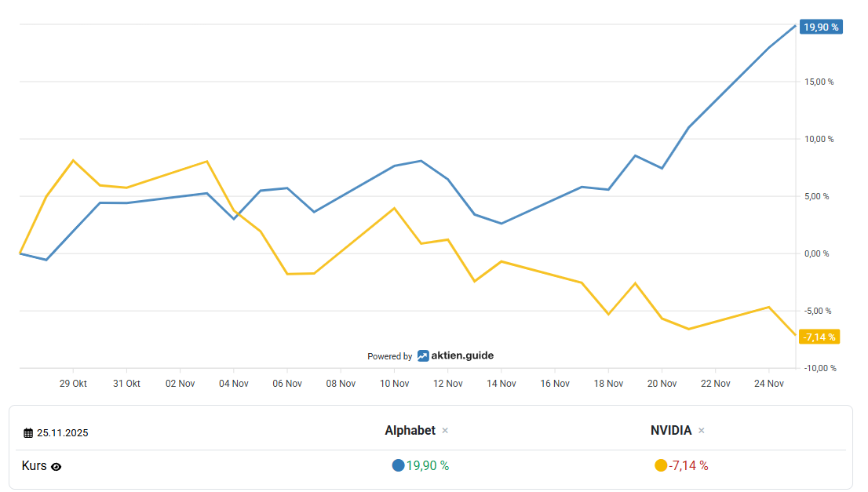
Task: Click the Alphabet column header
Action: point(410,431)
